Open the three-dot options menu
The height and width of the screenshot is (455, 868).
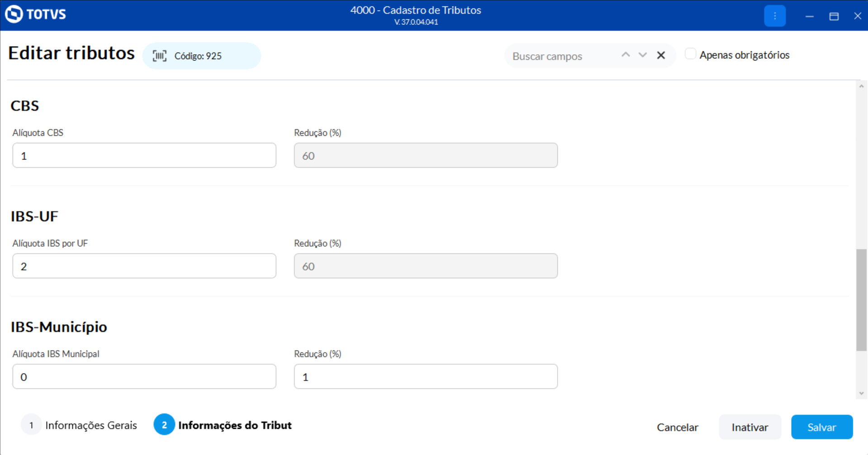point(774,16)
